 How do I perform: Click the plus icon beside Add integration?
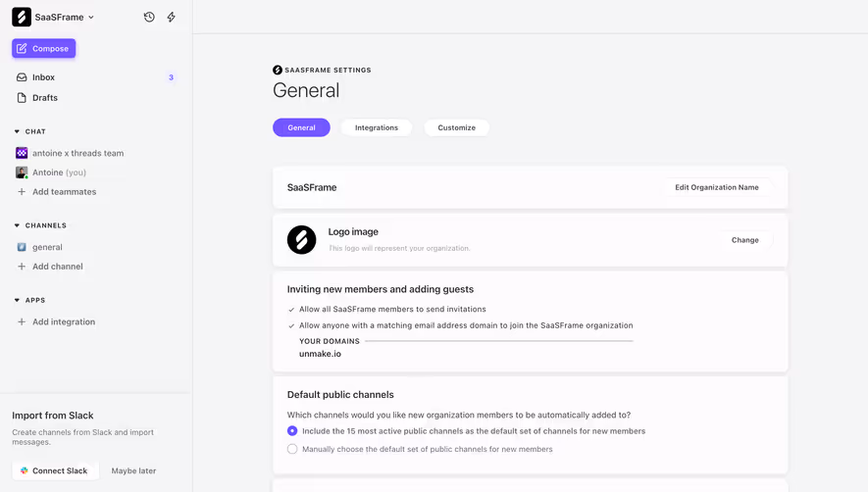pos(22,322)
